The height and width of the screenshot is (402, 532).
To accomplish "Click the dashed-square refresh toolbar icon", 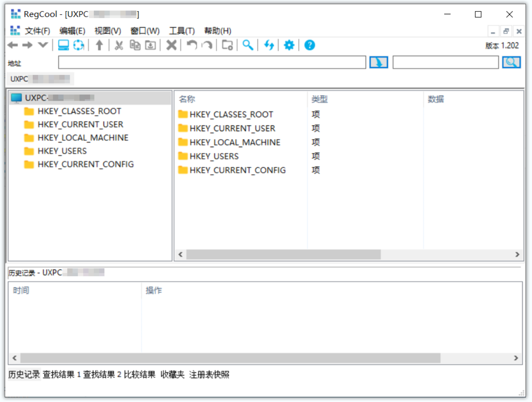I will click(79, 45).
